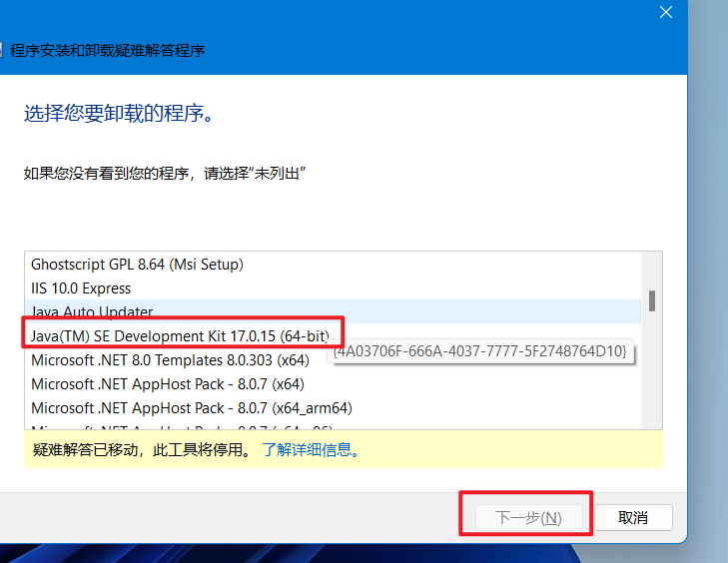Image resolution: width=728 pixels, height=563 pixels.
Task: Click the 如果您没有看到您的程序 instruction text
Action: tap(164, 173)
